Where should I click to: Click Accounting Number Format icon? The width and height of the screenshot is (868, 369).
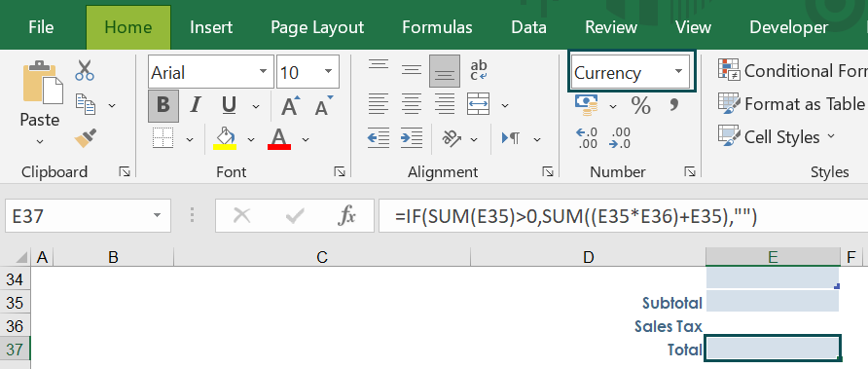point(586,105)
